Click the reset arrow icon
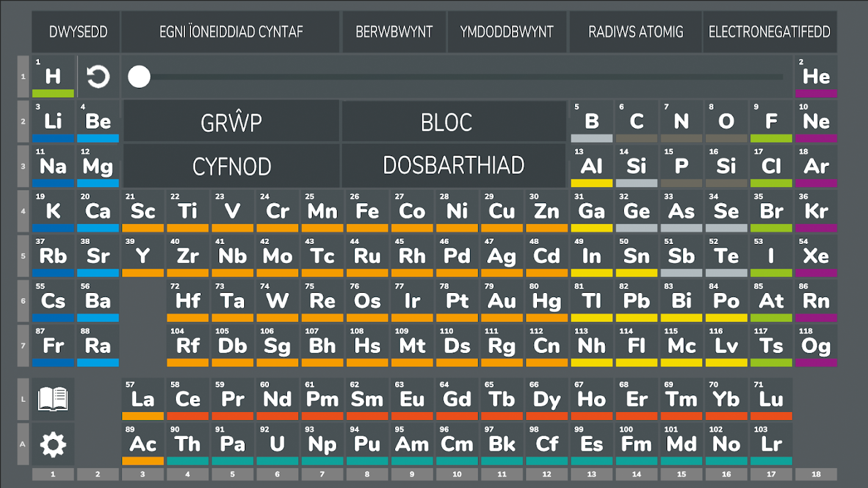Viewport: 868px width, 488px height. coord(98,77)
